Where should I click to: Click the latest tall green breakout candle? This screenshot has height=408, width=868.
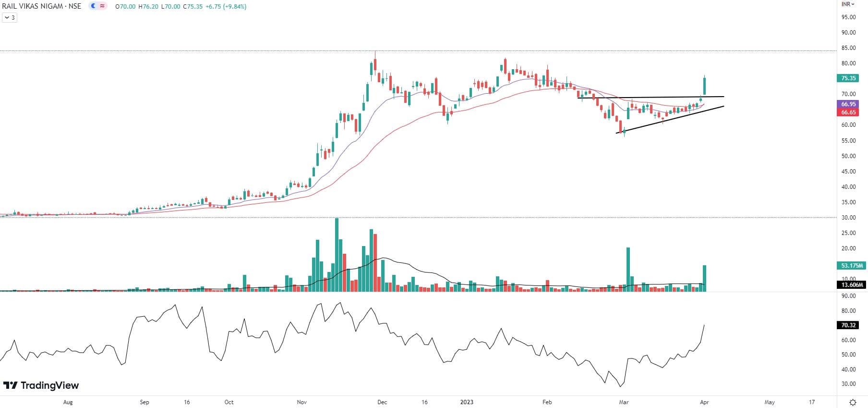pos(705,86)
